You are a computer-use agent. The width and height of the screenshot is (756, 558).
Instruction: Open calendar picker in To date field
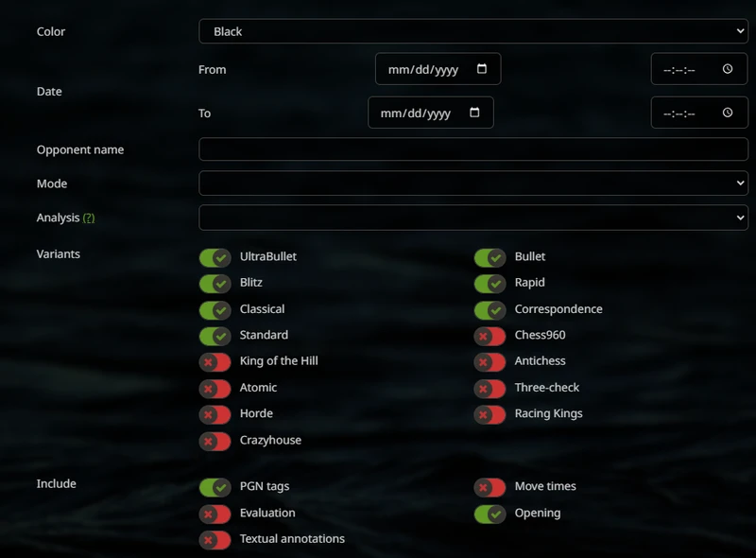pos(474,113)
